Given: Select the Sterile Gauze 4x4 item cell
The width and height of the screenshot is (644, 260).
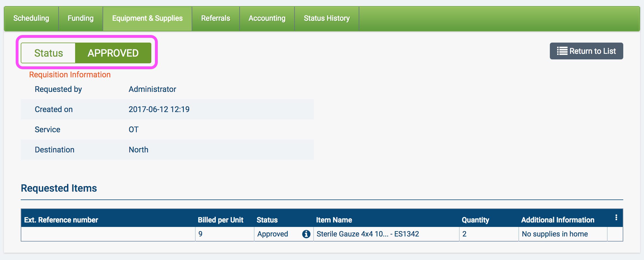Looking at the screenshot, I should pos(368,234).
